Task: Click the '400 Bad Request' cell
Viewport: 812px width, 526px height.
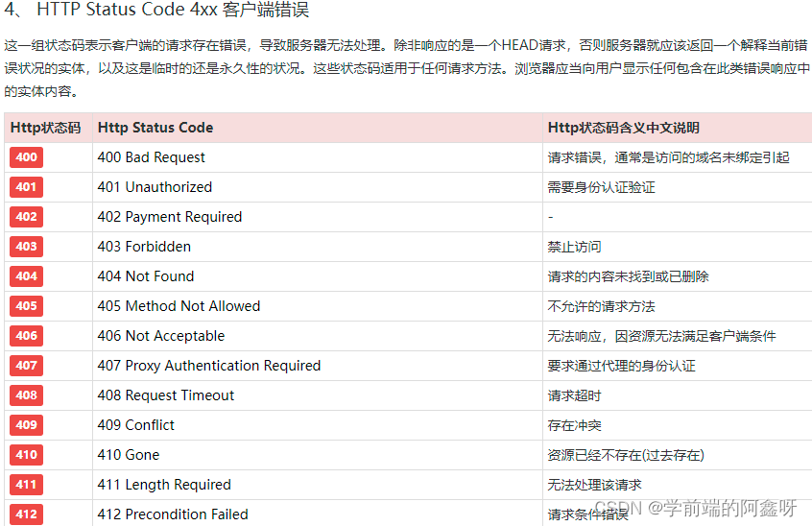Action: coord(317,157)
